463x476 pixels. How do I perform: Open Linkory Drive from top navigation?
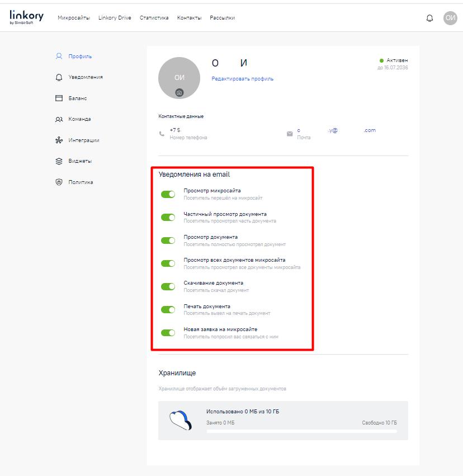pos(115,18)
